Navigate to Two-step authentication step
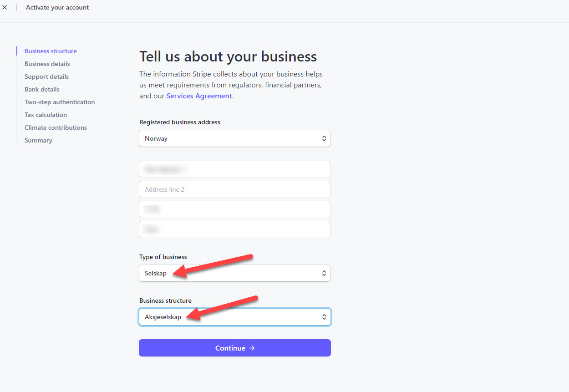 60,102
